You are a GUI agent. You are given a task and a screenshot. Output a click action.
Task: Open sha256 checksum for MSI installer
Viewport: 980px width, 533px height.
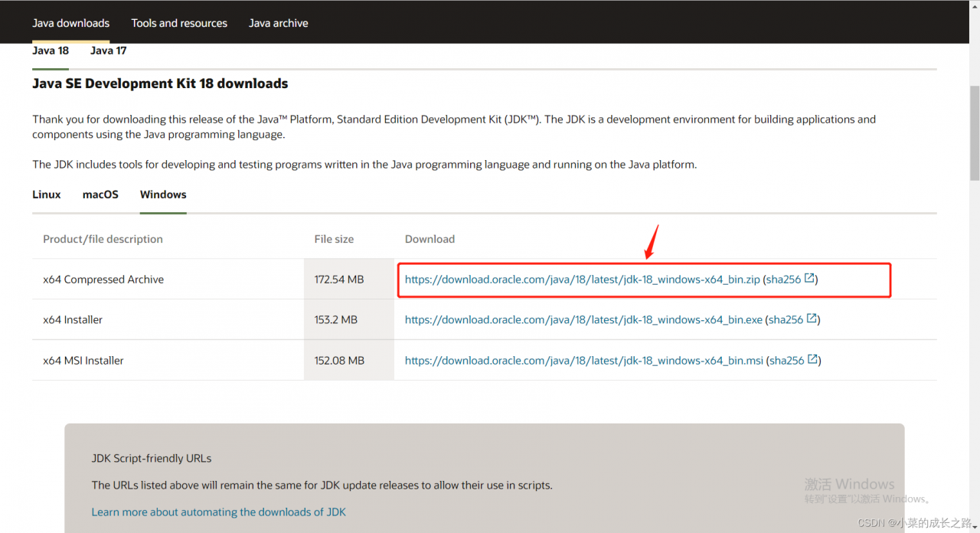[x=786, y=361]
